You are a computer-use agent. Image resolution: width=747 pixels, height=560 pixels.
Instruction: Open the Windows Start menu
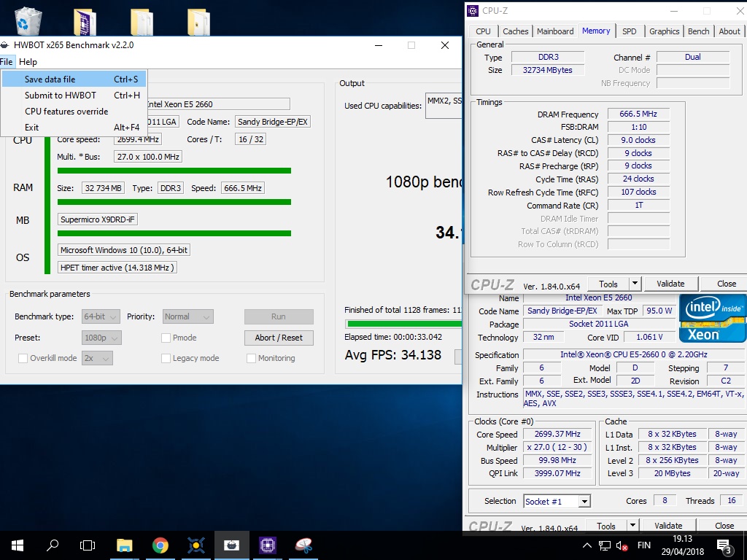18,545
